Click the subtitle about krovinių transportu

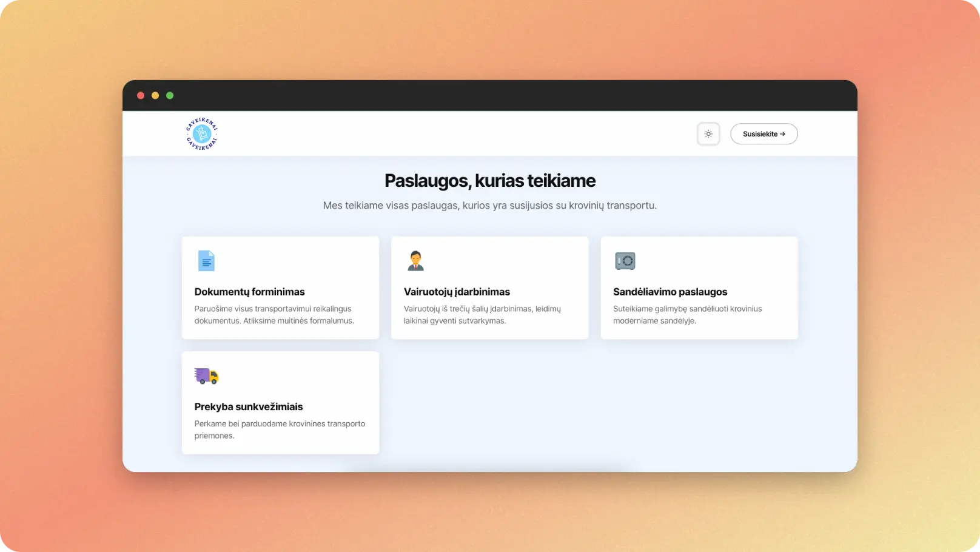coord(490,206)
